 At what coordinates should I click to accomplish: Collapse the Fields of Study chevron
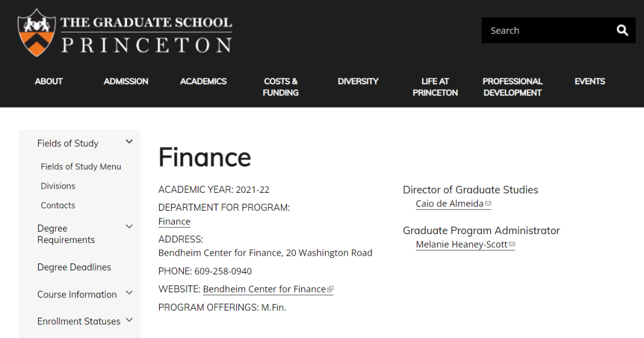click(x=129, y=142)
